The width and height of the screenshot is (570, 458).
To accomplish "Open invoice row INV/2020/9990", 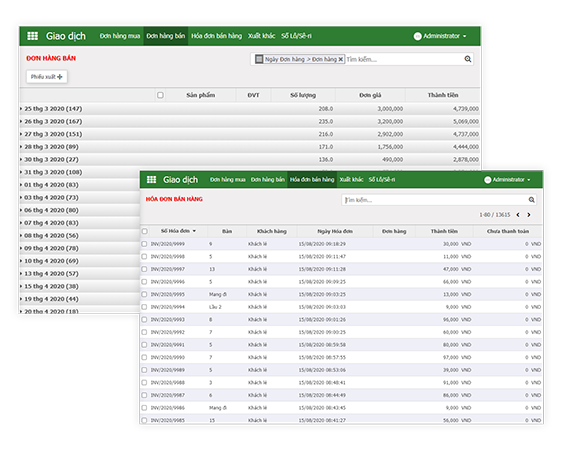I will click(x=341, y=357).
